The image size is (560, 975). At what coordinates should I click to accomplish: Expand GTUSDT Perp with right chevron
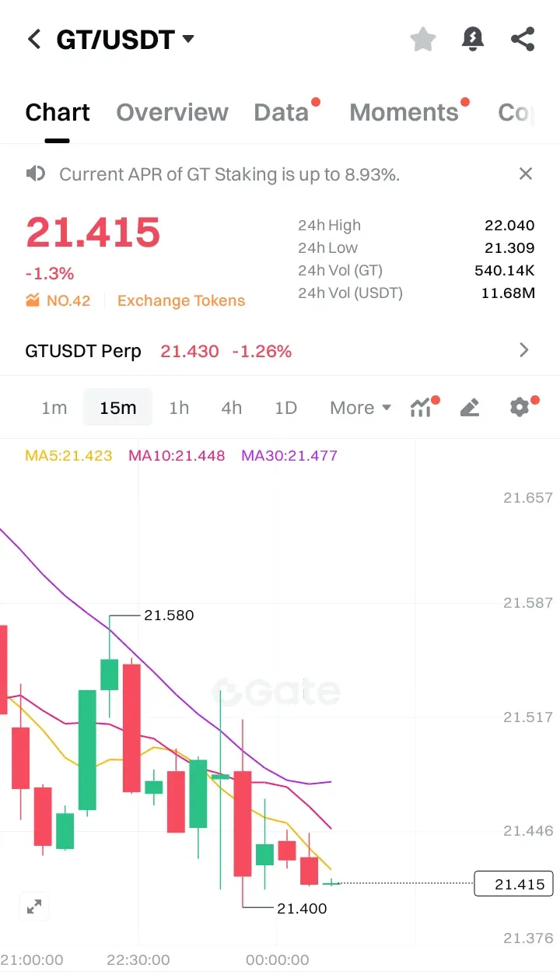[524, 350]
